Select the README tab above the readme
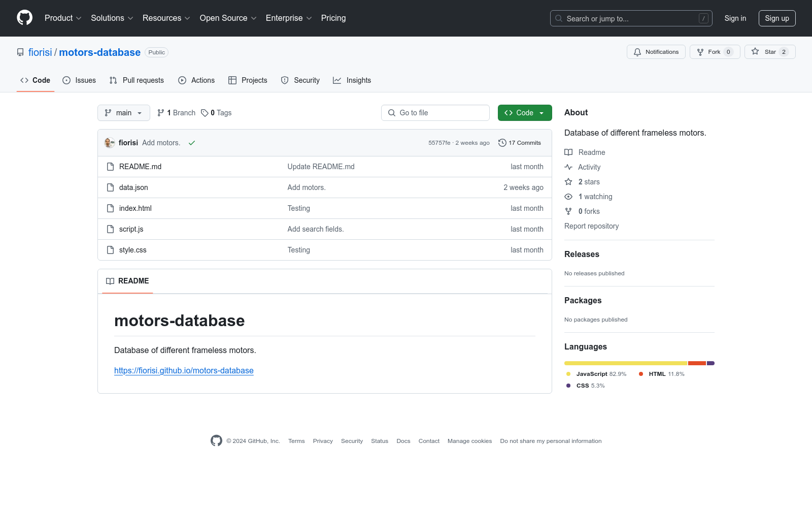 pyautogui.click(x=127, y=281)
